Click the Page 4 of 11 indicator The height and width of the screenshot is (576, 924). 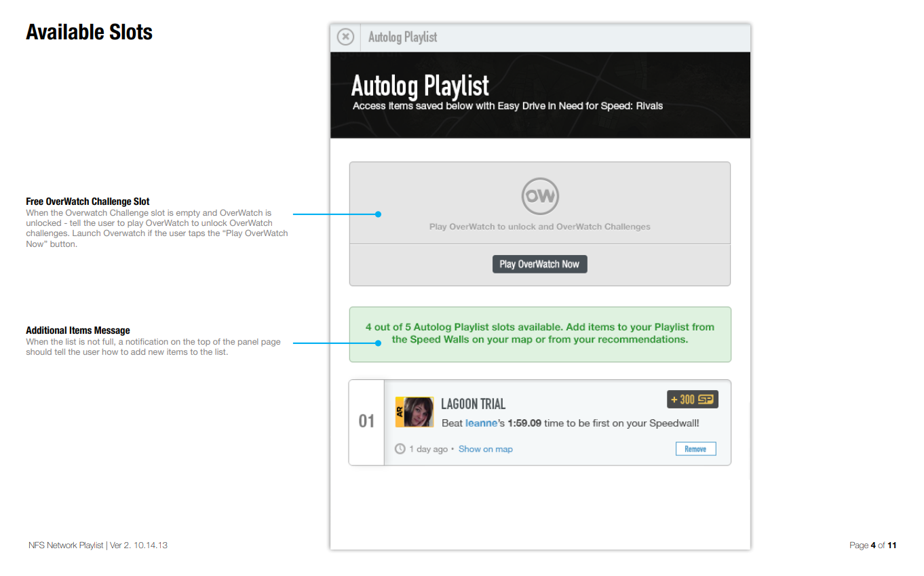(873, 545)
